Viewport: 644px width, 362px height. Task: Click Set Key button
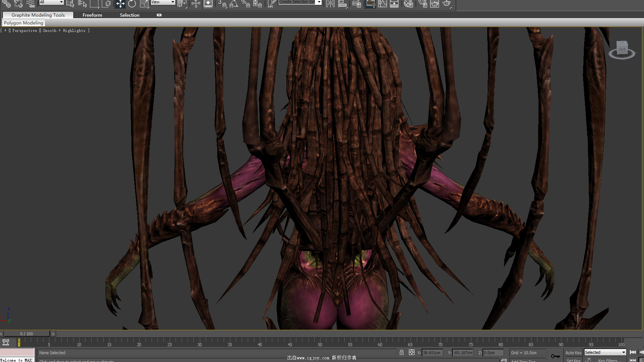tap(573, 360)
